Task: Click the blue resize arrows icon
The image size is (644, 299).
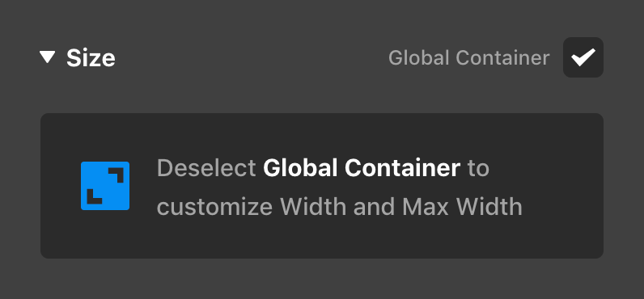Action: point(105,186)
